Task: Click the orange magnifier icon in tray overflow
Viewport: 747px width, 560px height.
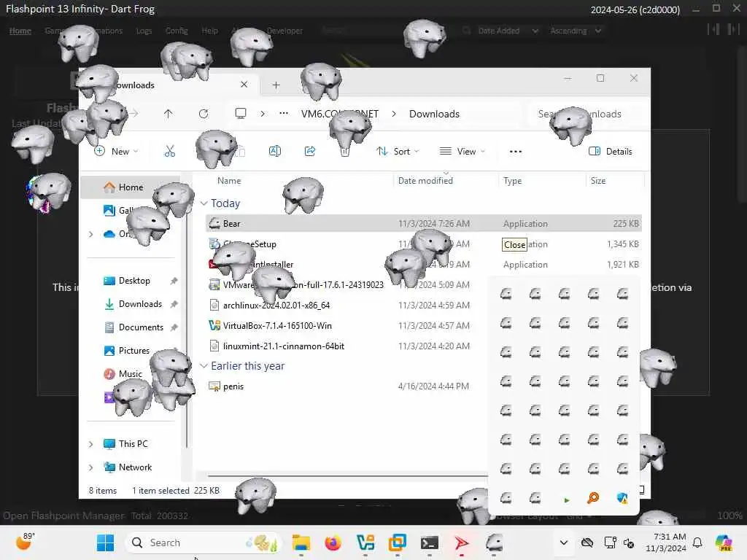Action: coord(593,498)
